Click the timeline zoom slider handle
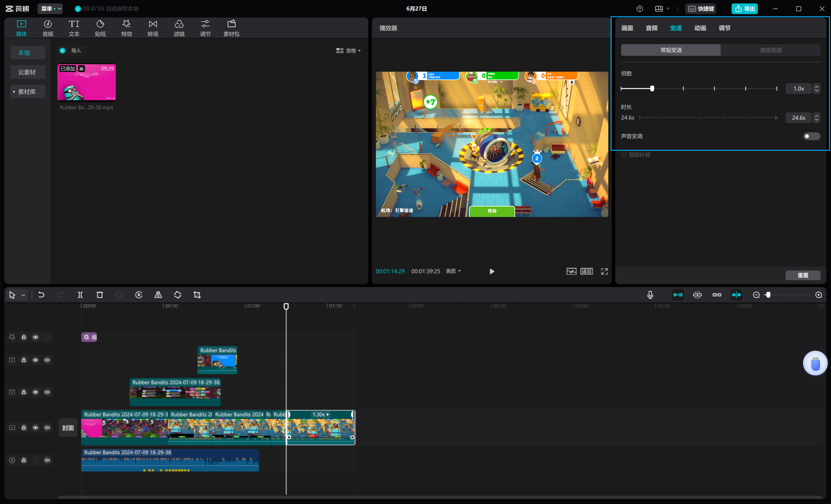This screenshot has width=831, height=504. 768,295
